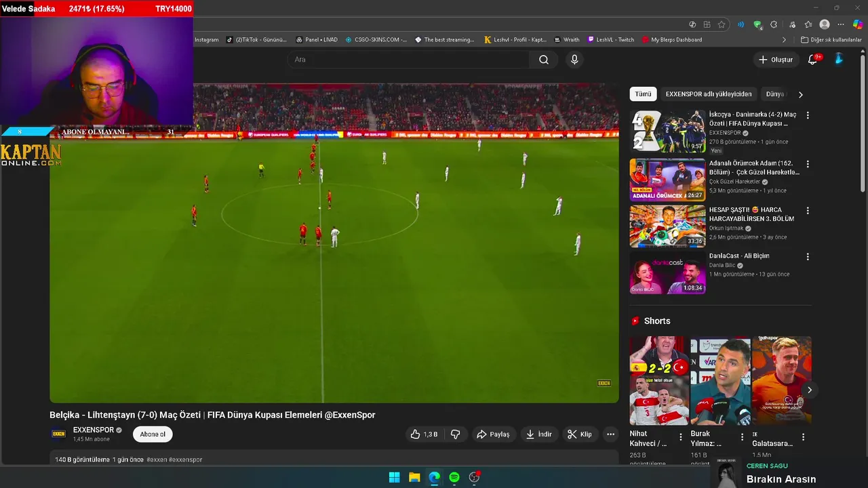Open options for İskoçya - Danimarka video
Screen dimensions: 868x488
(807, 115)
